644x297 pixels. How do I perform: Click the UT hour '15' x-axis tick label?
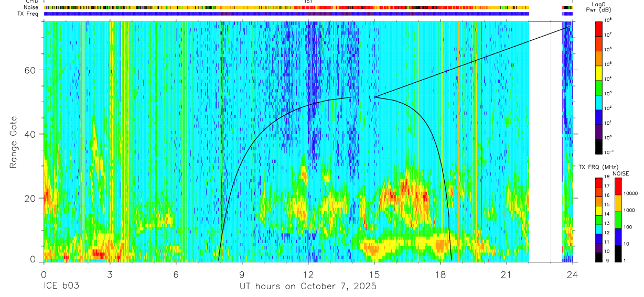[x=374, y=274]
